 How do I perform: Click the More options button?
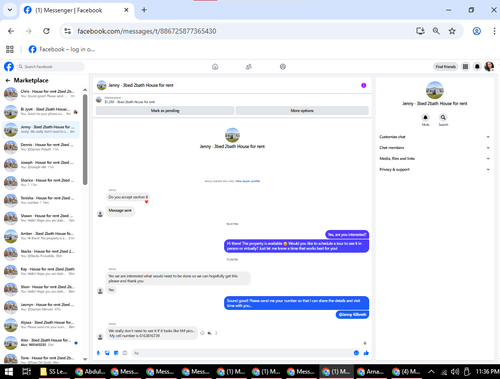pos(302,111)
